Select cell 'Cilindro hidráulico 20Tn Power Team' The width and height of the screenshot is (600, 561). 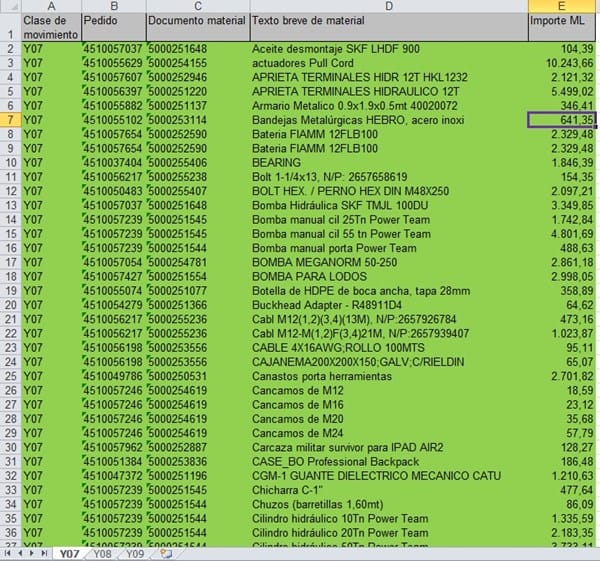click(389, 533)
